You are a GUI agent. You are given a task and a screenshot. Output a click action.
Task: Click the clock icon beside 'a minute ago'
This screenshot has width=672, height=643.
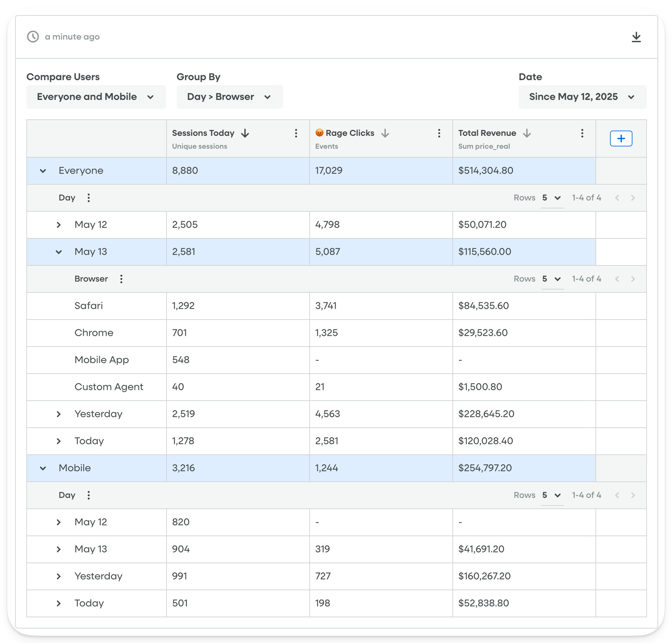click(x=33, y=37)
